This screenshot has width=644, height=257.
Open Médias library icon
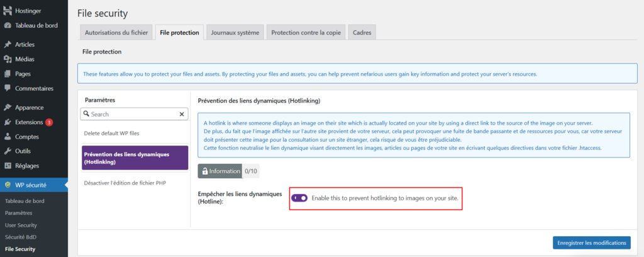(x=8, y=59)
